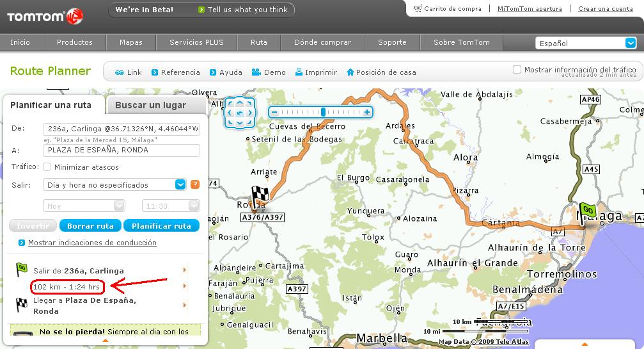The height and width of the screenshot is (349, 644).
Task: Open Crear una cuenta link
Action: [606, 8]
